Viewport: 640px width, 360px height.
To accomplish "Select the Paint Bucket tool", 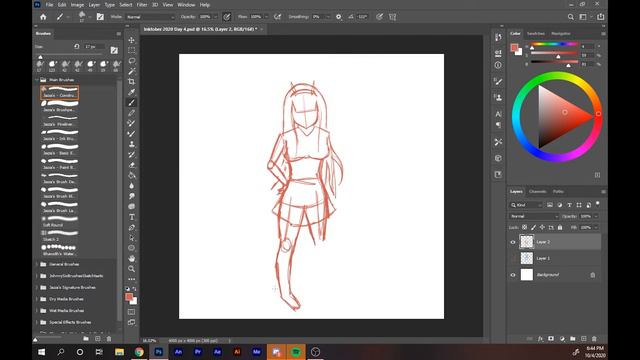I will 131,176.
